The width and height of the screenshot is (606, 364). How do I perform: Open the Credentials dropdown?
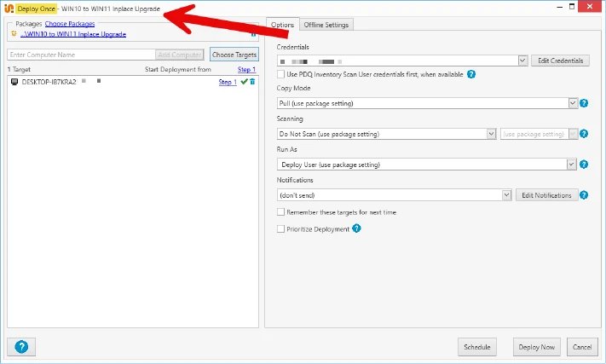[x=522, y=61]
